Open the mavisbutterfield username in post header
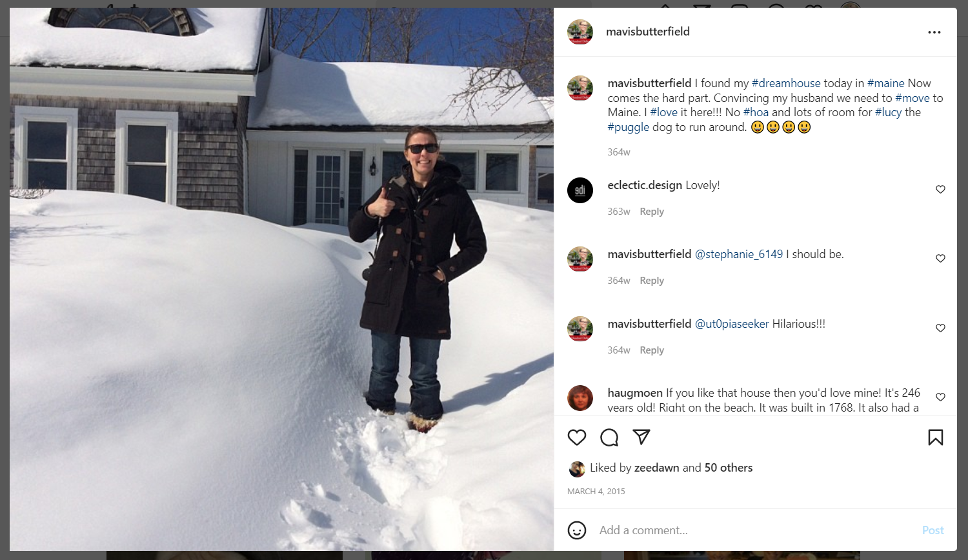This screenshot has width=968, height=560. point(648,32)
